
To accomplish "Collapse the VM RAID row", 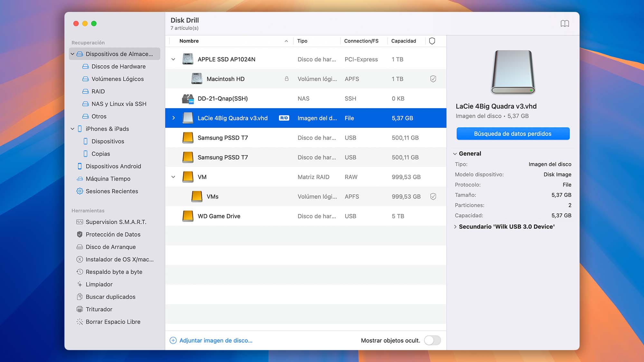I will tap(173, 177).
